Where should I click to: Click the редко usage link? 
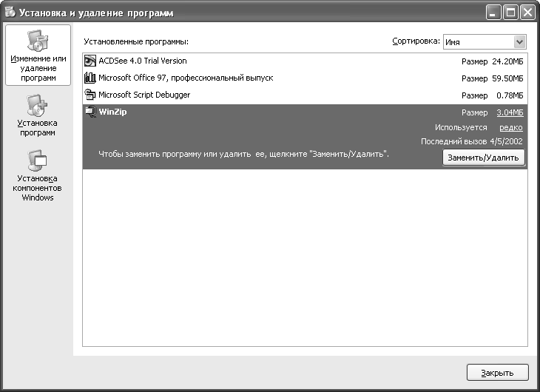tap(511, 127)
